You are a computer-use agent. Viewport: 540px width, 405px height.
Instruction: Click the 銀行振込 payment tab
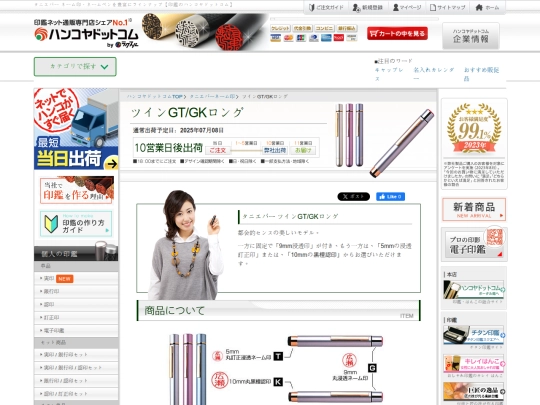click(x=346, y=28)
